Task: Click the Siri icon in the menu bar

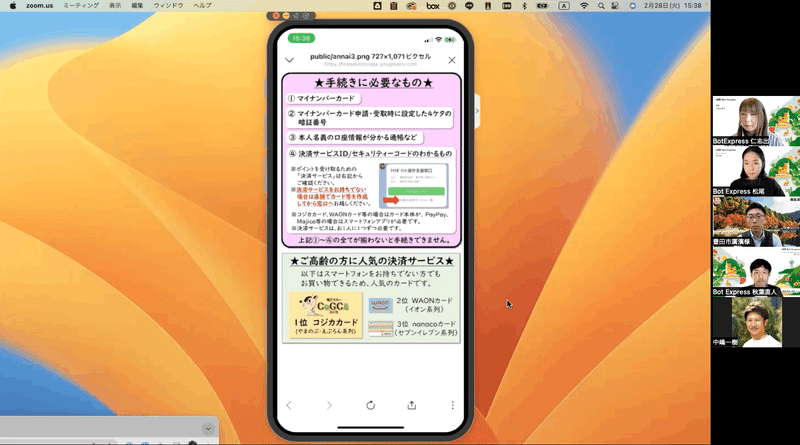Action: point(633,6)
